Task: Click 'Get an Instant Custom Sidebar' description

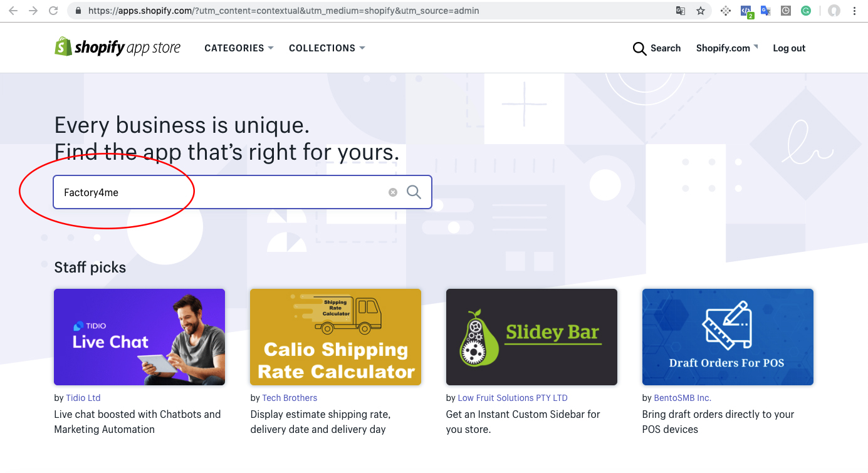Action: click(x=523, y=422)
